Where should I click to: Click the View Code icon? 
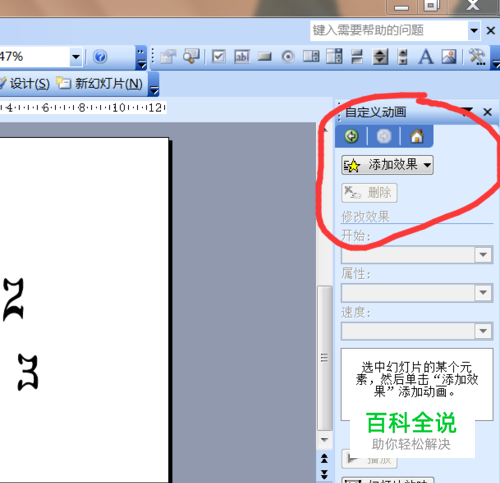point(191,56)
